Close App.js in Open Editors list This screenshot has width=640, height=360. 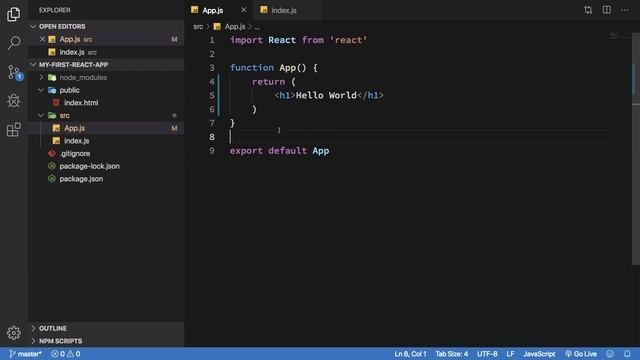click(x=42, y=39)
